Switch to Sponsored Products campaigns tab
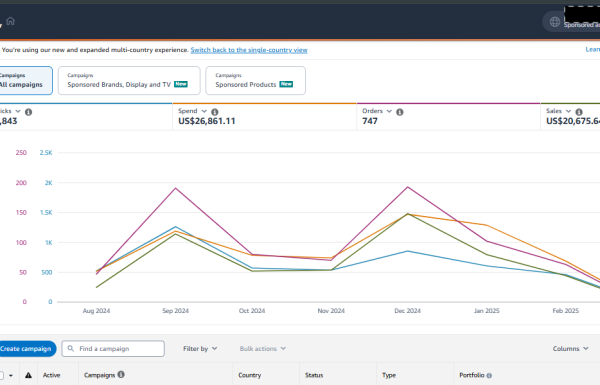 coord(255,80)
